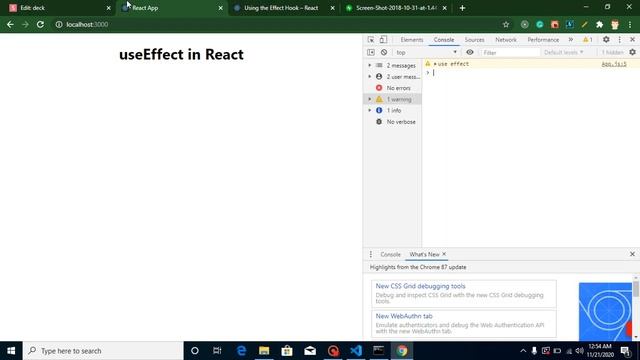Open the top JavaScript context dropdown
The image size is (640, 360).
(426, 52)
